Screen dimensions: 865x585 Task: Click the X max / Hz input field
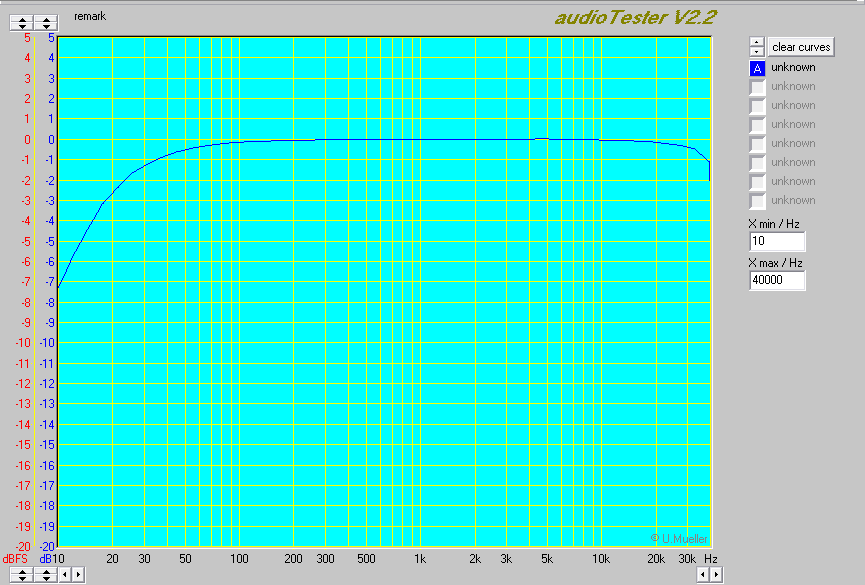coord(776,281)
